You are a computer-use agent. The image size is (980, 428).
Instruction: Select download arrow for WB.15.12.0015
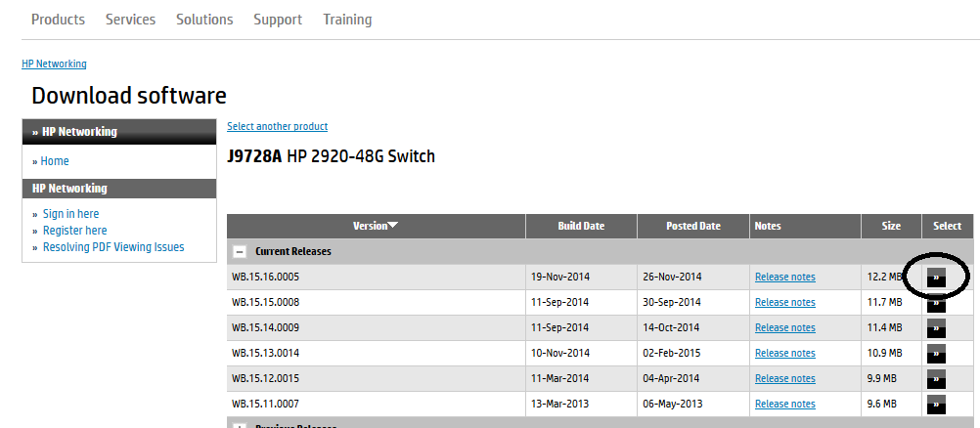(x=936, y=378)
